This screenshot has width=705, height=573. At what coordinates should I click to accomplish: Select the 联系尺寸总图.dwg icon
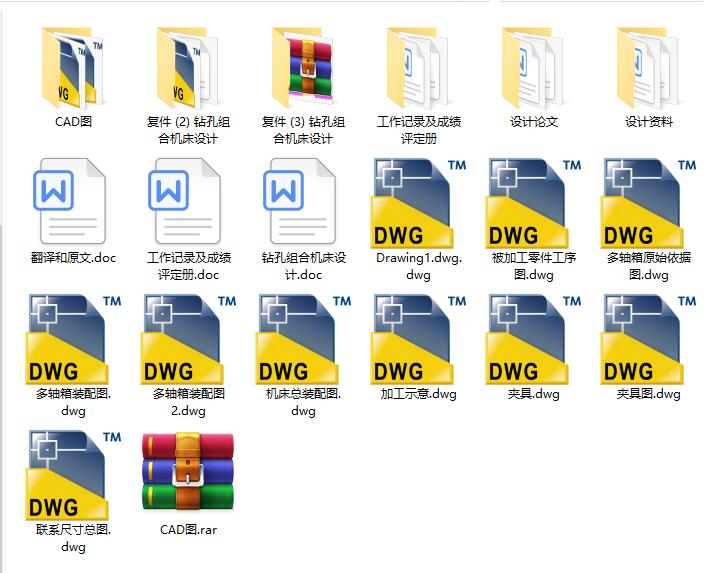(73, 475)
